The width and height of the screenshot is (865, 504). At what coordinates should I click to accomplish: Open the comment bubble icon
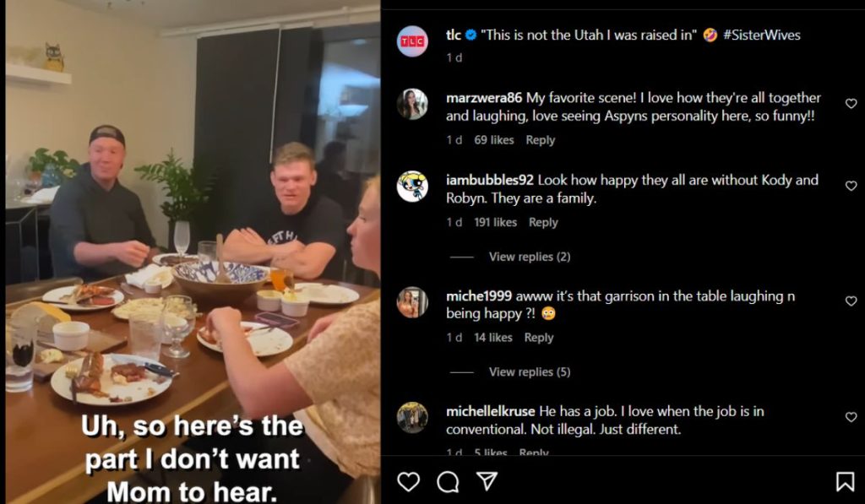[448, 481]
